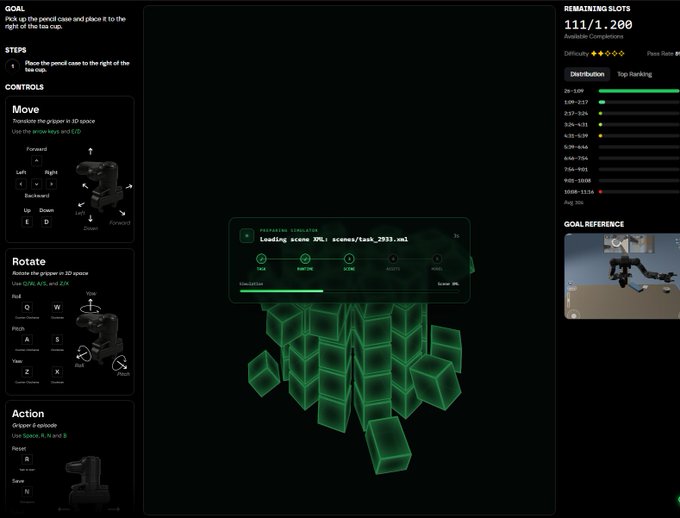The width and height of the screenshot is (680, 518).
Task: Click the 'Move' panel heading
Action: pos(26,109)
